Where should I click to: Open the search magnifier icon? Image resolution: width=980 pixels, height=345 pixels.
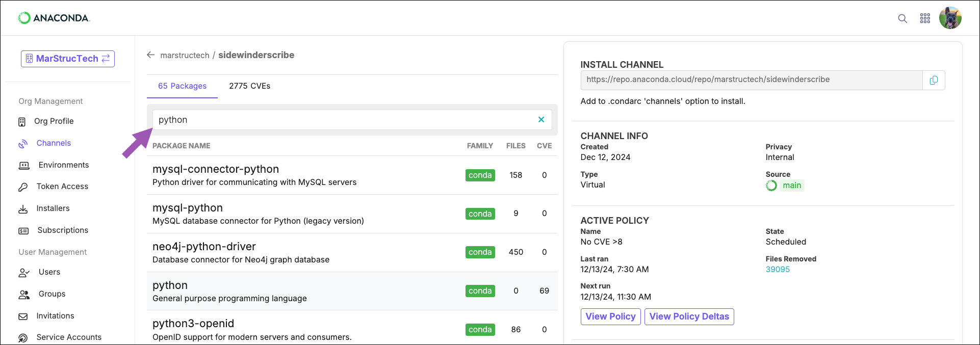click(902, 18)
